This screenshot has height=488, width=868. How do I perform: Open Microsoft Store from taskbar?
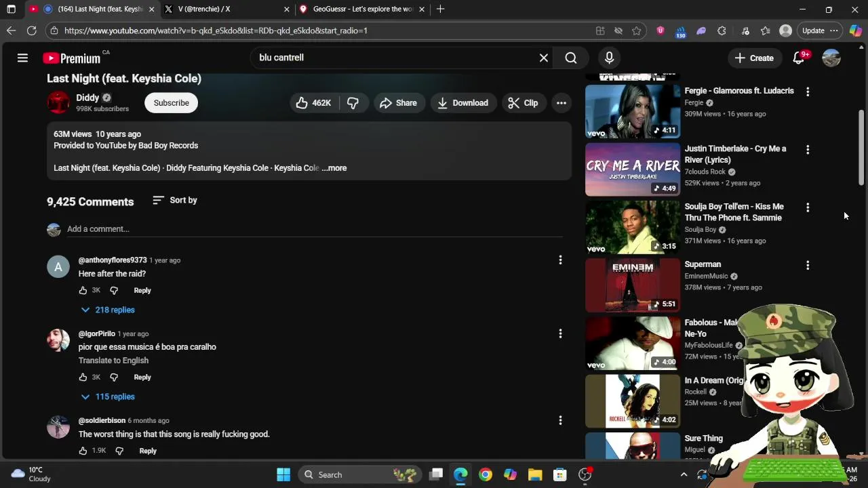pyautogui.click(x=559, y=474)
